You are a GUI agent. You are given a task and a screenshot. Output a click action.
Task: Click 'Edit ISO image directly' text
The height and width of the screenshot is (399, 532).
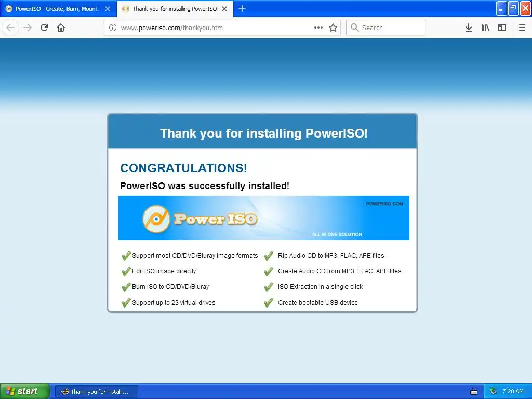coord(164,271)
